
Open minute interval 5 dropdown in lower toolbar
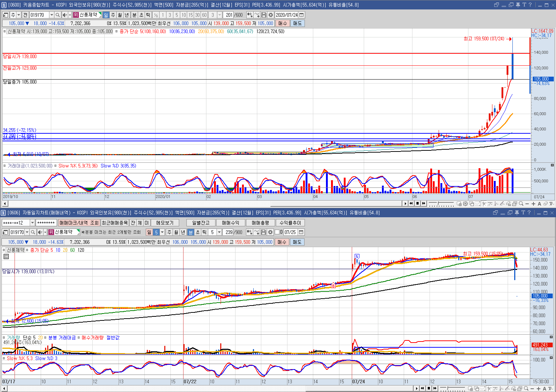219,232
